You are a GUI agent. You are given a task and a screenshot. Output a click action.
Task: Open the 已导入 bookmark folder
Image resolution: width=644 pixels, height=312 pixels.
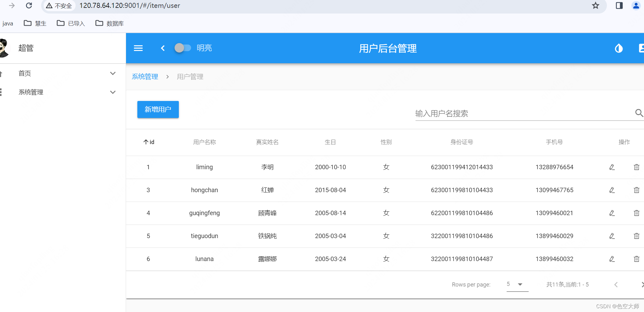pos(71,23)
